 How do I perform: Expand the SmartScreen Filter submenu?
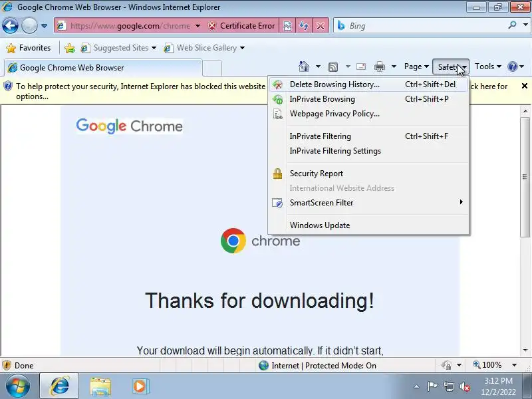click(368, 203)
